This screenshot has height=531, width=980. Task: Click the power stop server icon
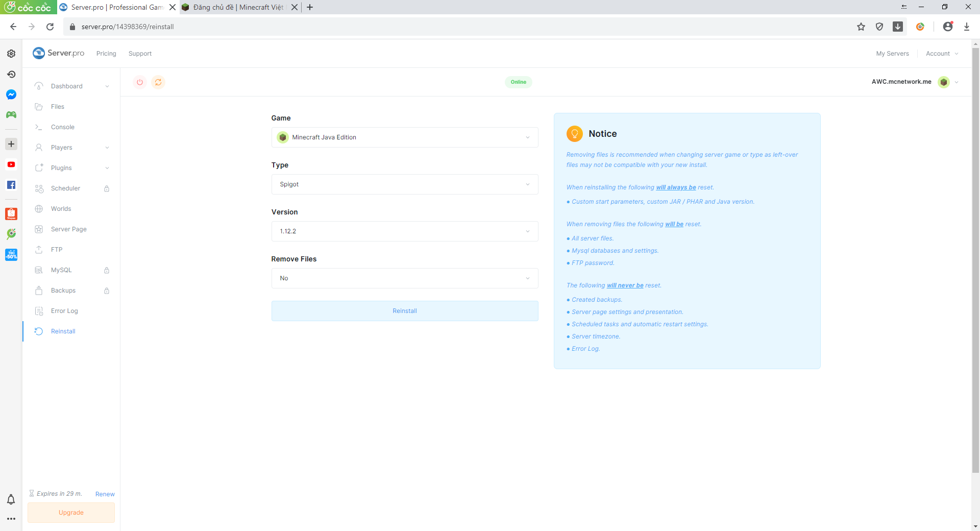(140, 82)
